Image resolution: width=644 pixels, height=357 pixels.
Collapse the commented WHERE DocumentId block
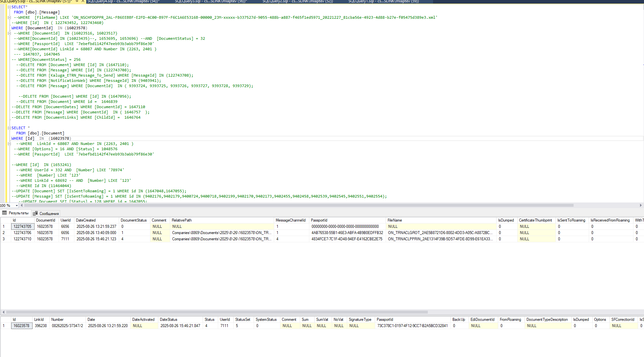pyautogui.click(x=9, y=33)
